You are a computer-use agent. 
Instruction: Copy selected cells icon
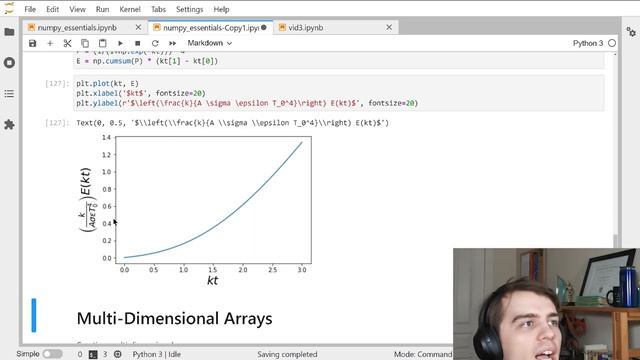click(x=85, y=43)
